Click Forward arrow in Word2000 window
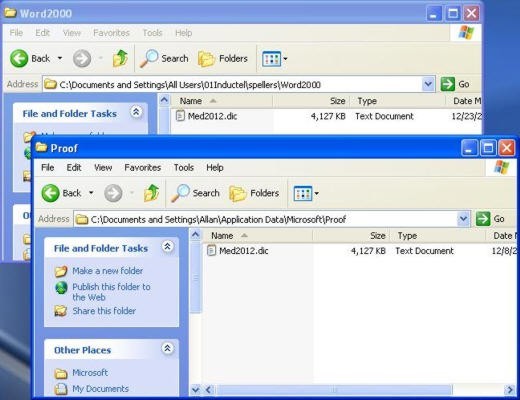This screenshot has height=400, width=520. 82,59
